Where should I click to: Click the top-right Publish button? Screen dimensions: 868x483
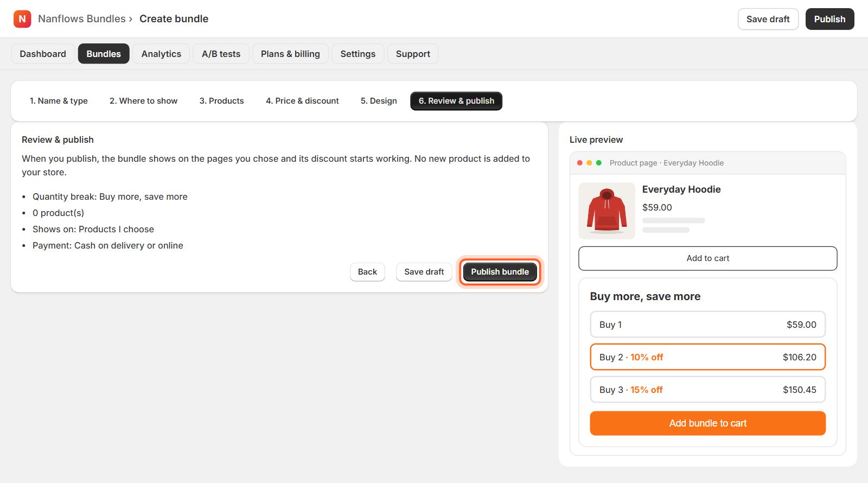coord(829,19)
